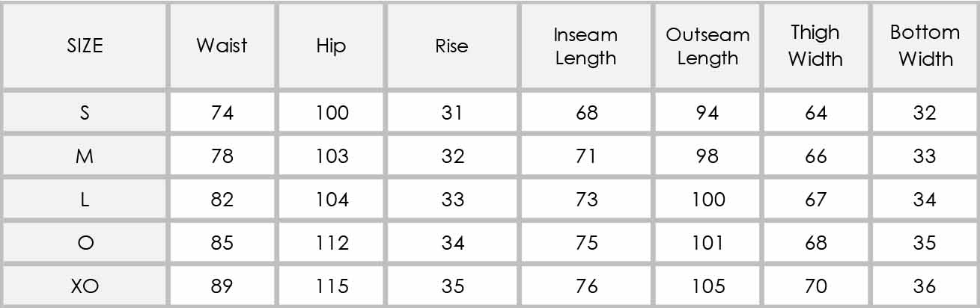This screenshot has height=308, width=980.
Task: Click the SIZE column header
Action: tap(85, 46)
